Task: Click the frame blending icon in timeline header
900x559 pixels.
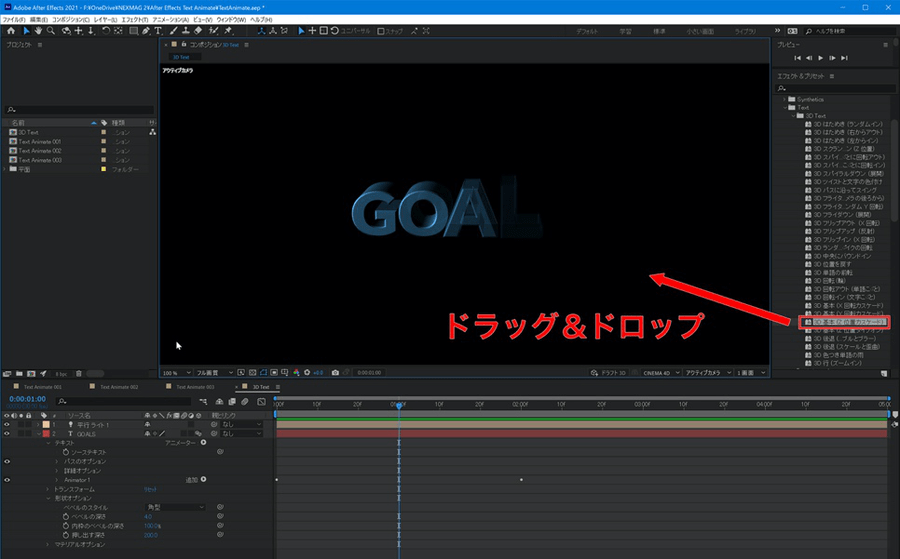Action: click(232, 402)
